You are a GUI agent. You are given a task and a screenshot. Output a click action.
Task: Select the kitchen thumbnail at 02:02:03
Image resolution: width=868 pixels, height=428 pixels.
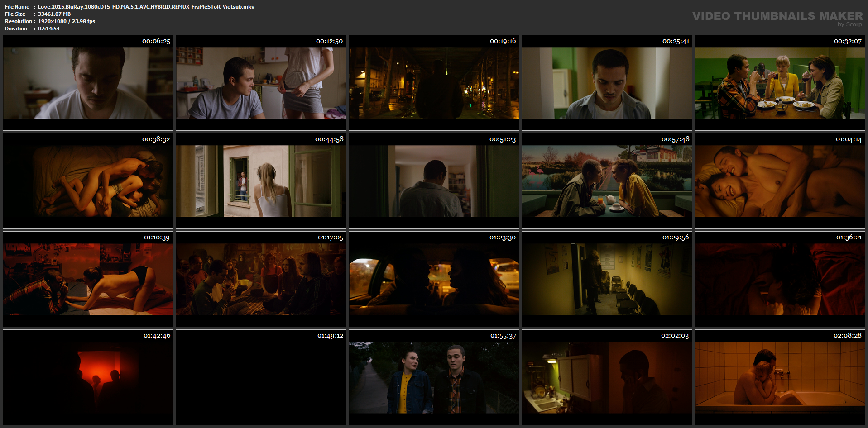pyautogui.click(x=607, y=377)
